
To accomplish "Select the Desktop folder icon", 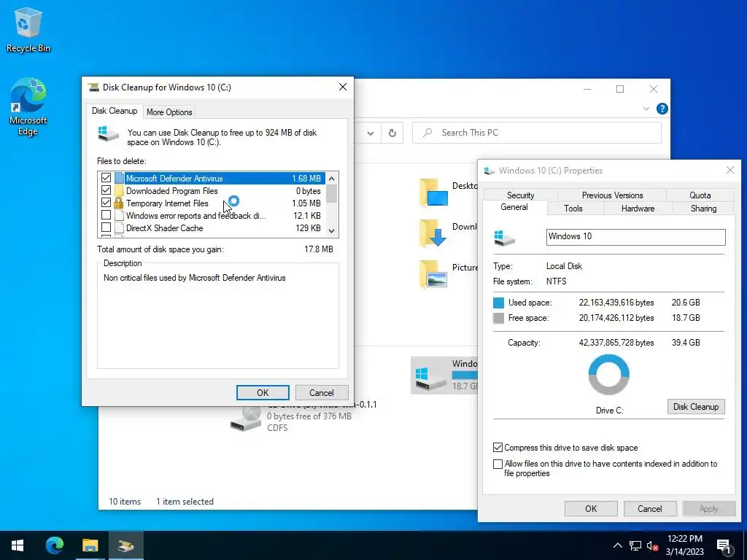I will point(433,192).
